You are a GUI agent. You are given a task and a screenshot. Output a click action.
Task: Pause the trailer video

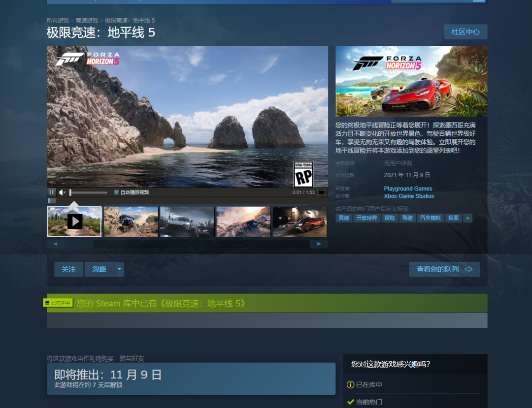[x=52, y=192]
